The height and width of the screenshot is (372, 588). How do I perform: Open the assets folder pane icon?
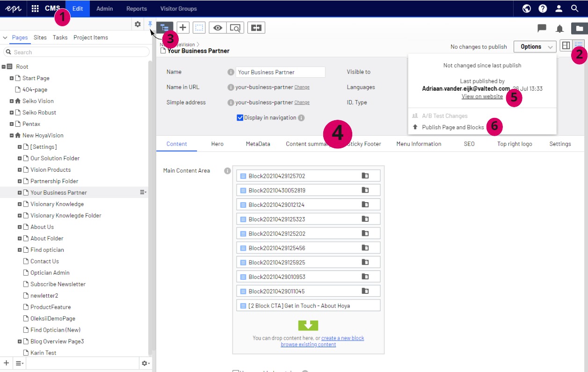click(x=579, y=29)
